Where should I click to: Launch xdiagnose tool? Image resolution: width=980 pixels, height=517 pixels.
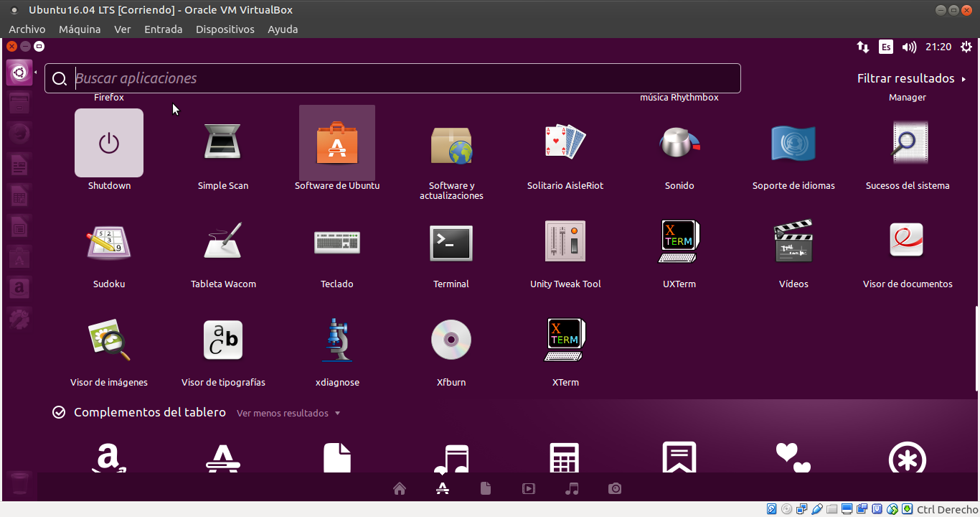coord(337,340)
